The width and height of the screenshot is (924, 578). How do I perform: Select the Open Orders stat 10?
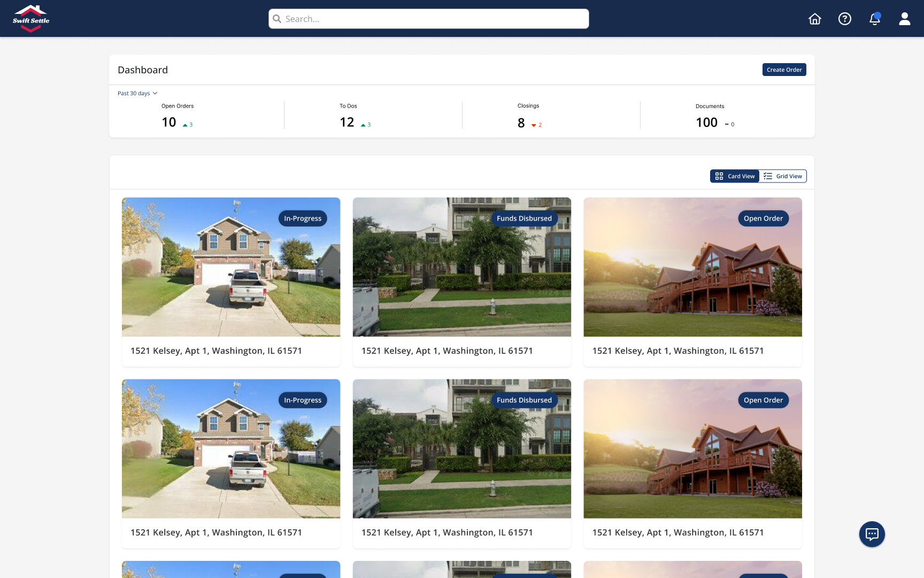169,123
